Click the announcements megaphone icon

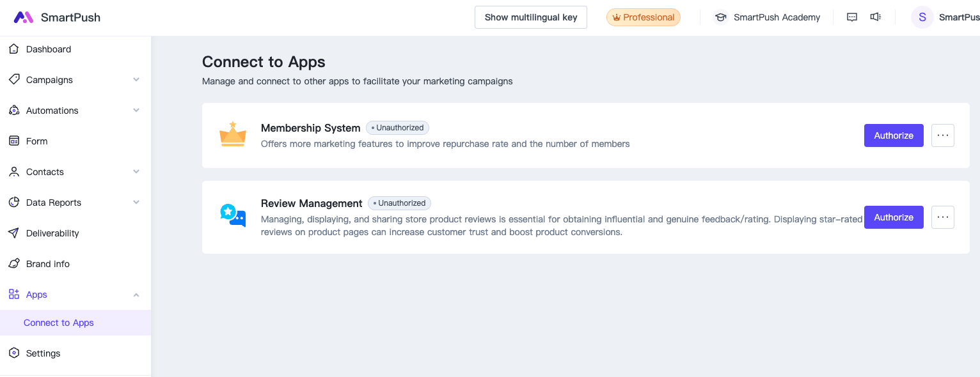tap(876, 17)
